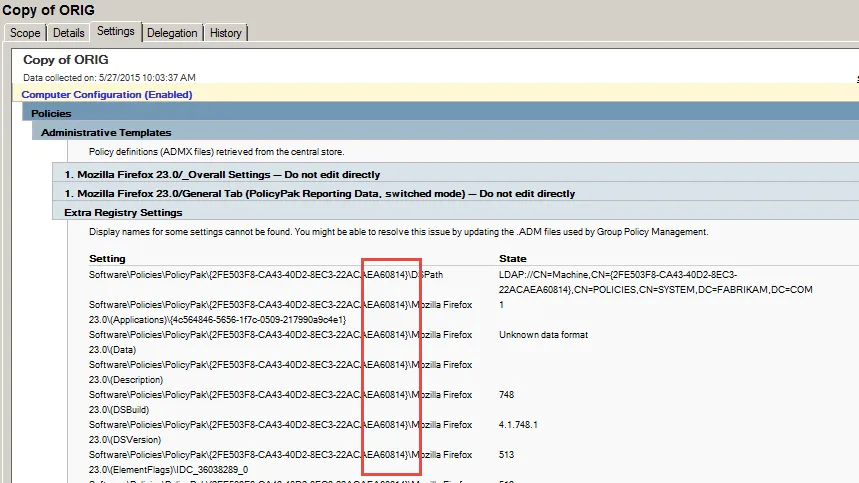Switch to the History tab
This screenshot has height=483, width=859.
pyautogui.click(x=225, y=33)
